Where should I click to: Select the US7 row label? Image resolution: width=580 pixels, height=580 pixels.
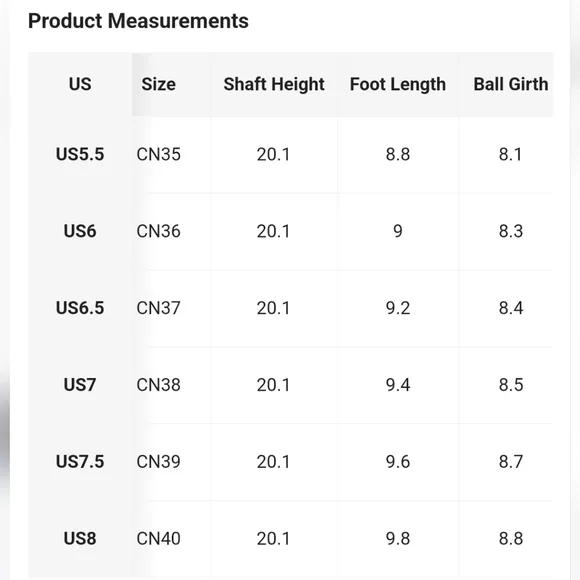(80, 385)
